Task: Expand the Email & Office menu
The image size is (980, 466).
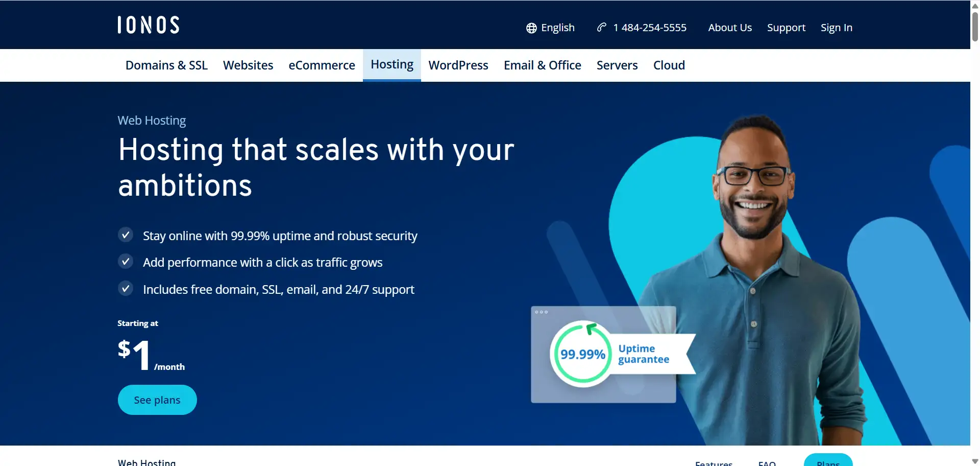Action: (542, 65)
